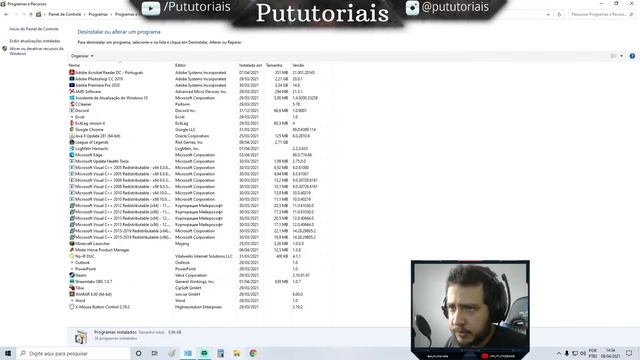This screenshot has width=640, height=360.
Task: Select the Tibia program icon
Action: pos(72,288)
